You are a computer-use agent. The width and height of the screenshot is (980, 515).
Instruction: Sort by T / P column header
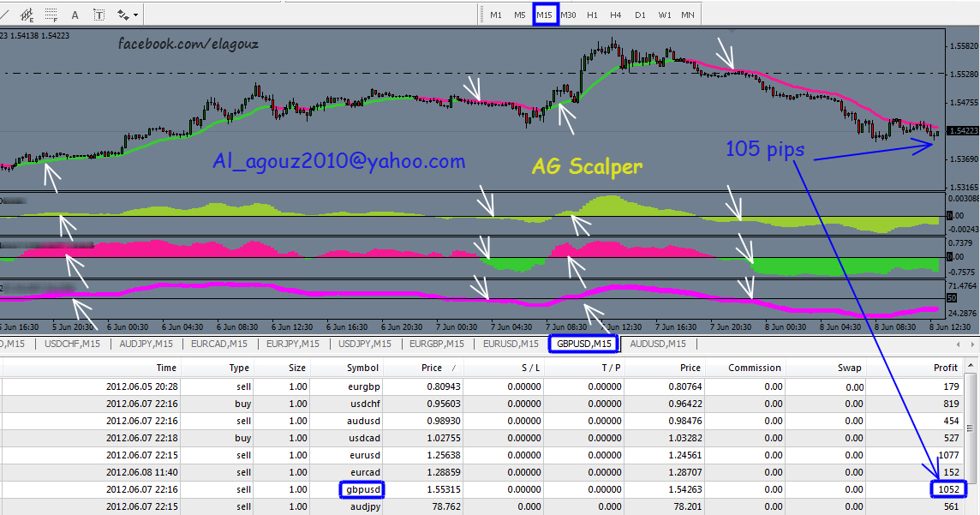(x=611, y=368)
